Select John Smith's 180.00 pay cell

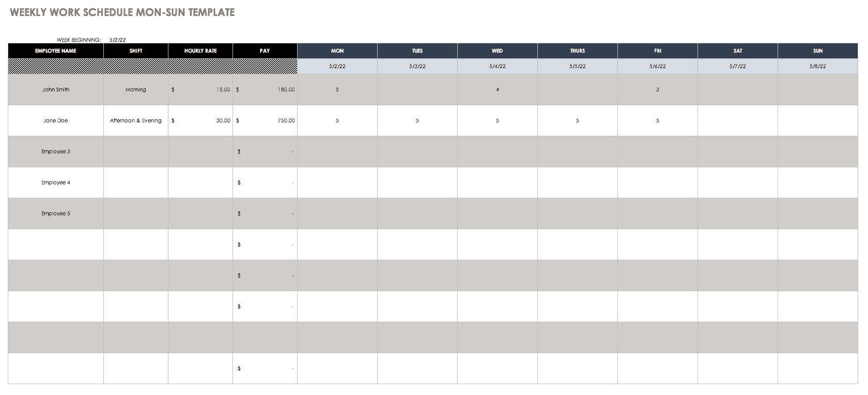click(x=265, y=90)
